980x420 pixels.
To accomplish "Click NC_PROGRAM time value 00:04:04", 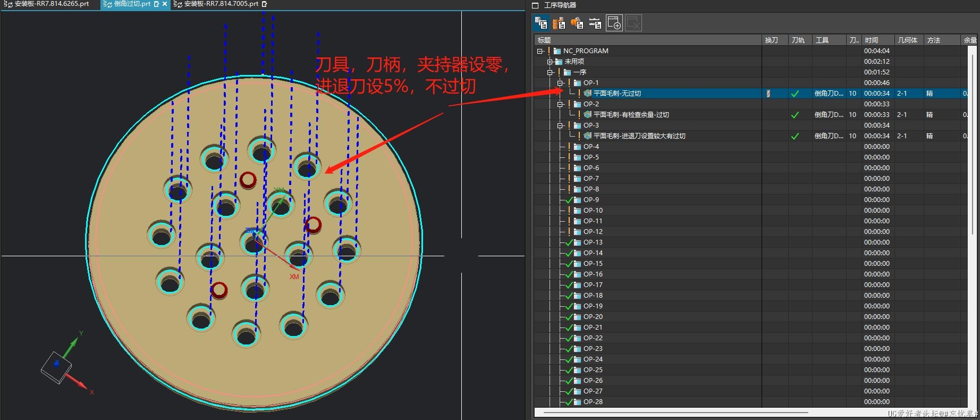I will tap(876, 51).
